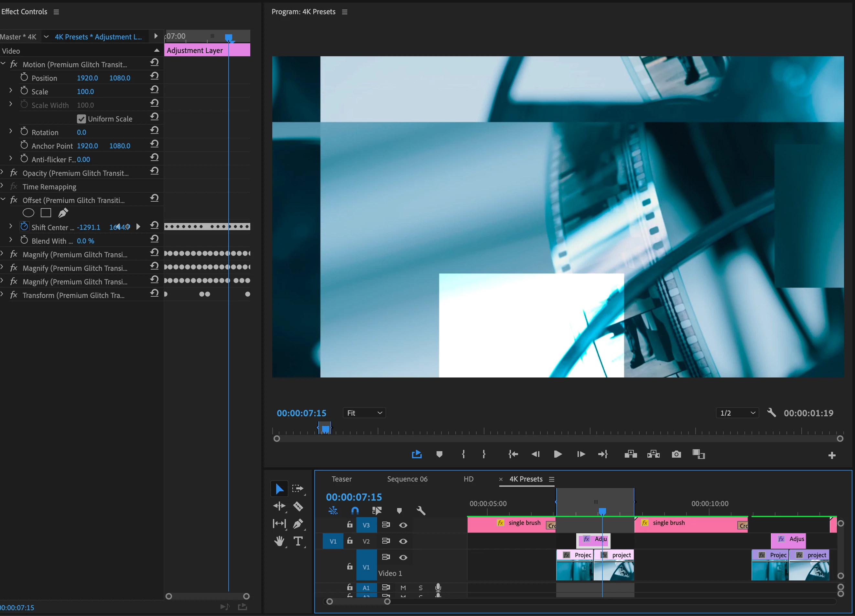This screenshot has height=616, width=855.
Task: Reset the Rotation parameter
Action: (x=154, y=130)
